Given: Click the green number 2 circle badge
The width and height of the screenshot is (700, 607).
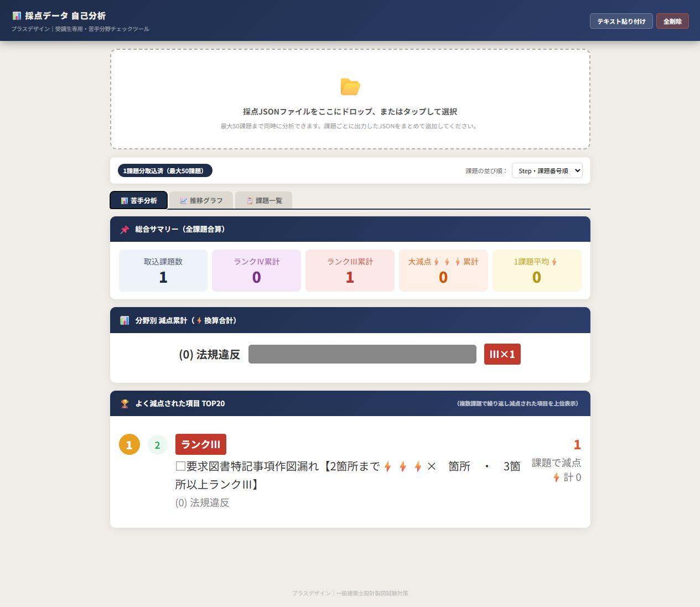Looking at the screenshot, I should pyautogui.click(x=158, y=445).
